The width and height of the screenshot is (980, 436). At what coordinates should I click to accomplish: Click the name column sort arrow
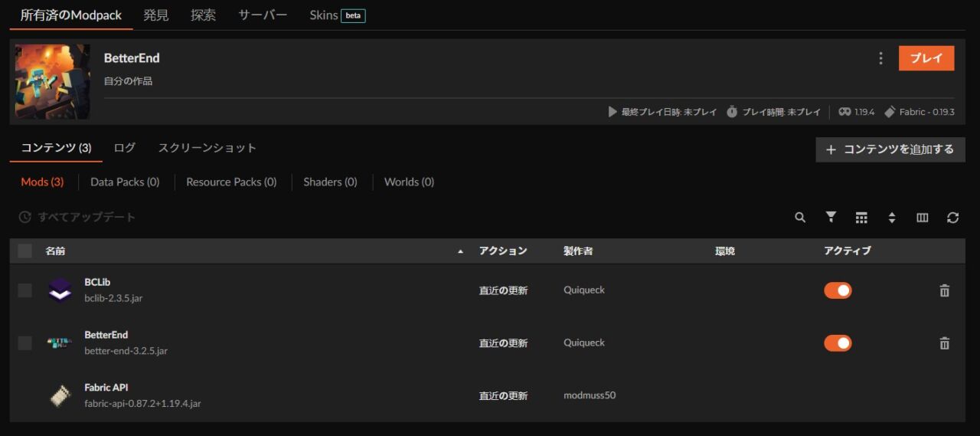click(460, 251)
